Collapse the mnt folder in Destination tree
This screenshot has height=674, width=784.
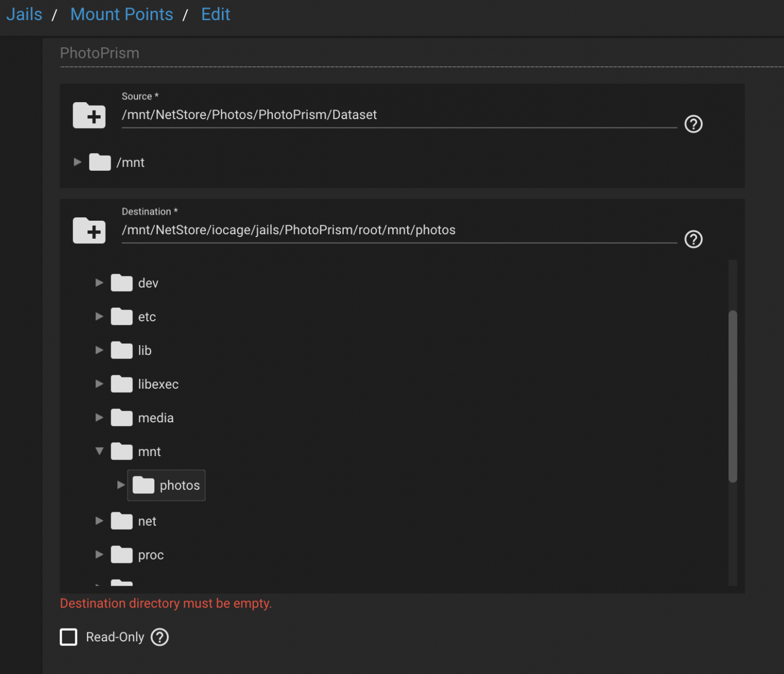(99, 451)
